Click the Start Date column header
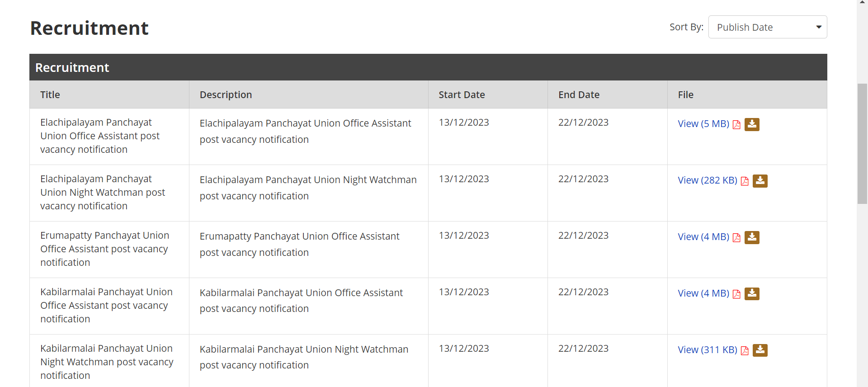Viewport: 868px width, 387px height. point(462,95)
